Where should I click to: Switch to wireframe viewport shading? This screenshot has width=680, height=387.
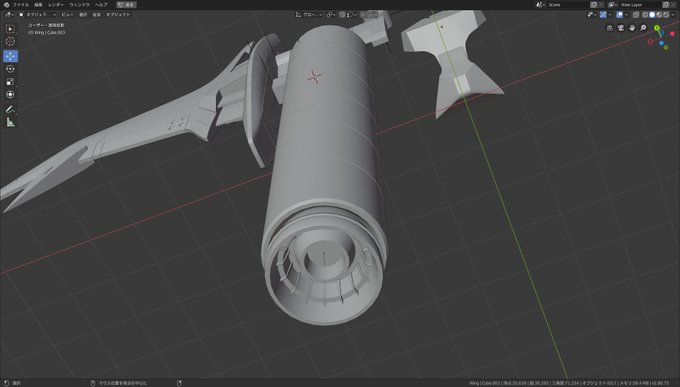pos(645,15)
